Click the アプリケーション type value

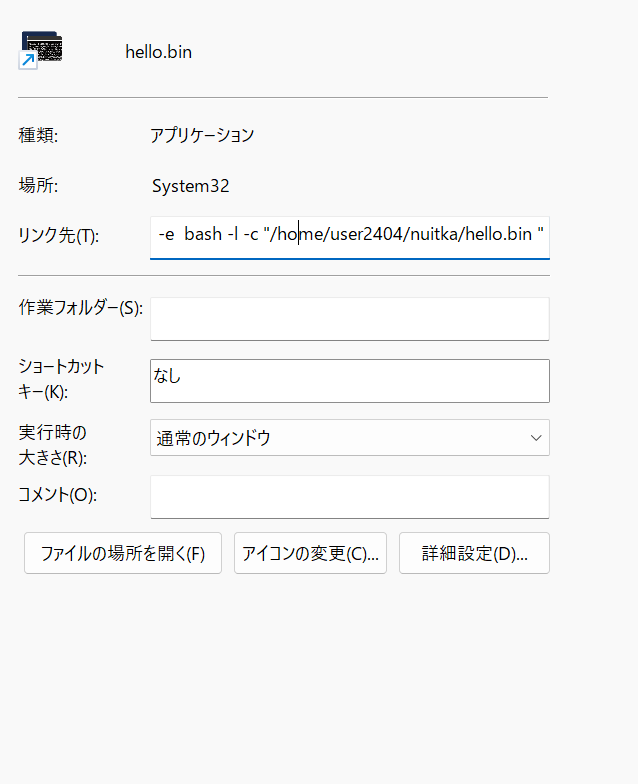coord(202,135)
